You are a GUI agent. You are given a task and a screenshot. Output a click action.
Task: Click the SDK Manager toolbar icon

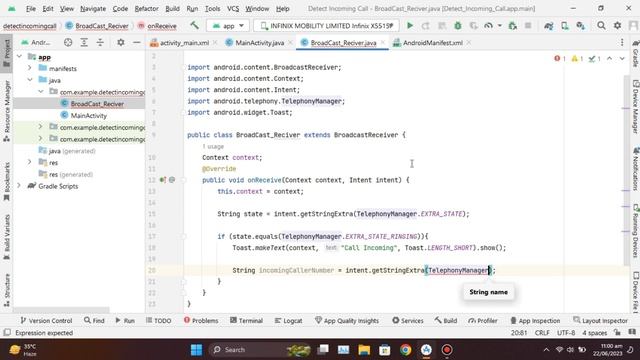point(580,26)
